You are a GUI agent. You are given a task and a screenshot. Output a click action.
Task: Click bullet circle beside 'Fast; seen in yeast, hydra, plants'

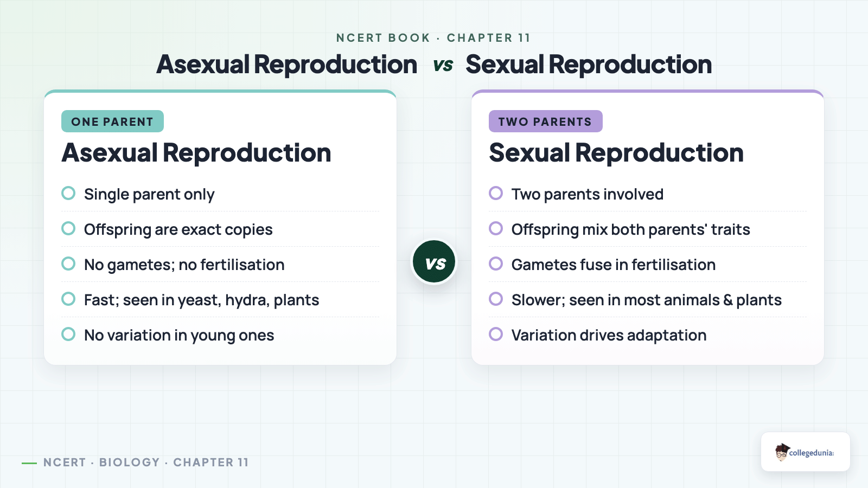coord(68,299)
